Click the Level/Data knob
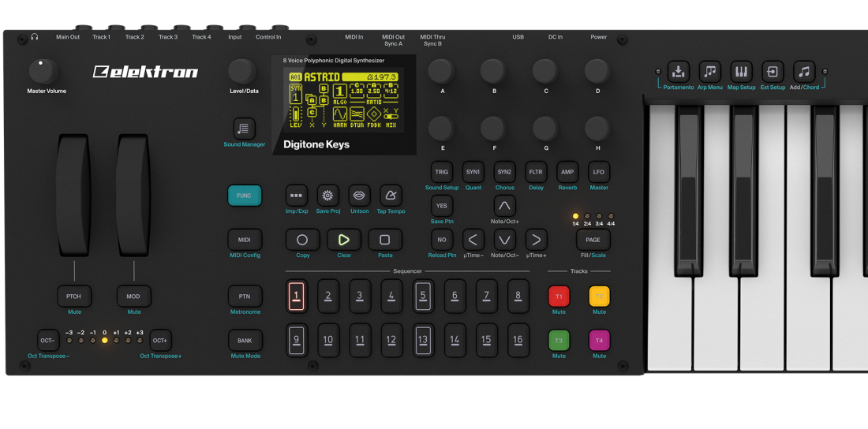Viewport: 868px width, 429px height. (x=242, y=72)
